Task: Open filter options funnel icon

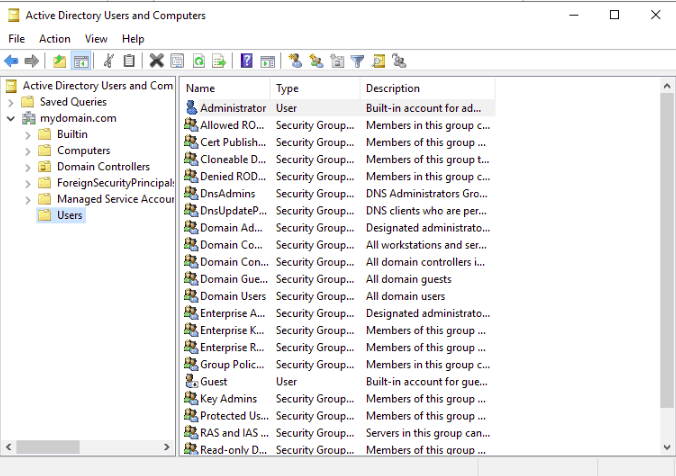Action: coord(357,61)
